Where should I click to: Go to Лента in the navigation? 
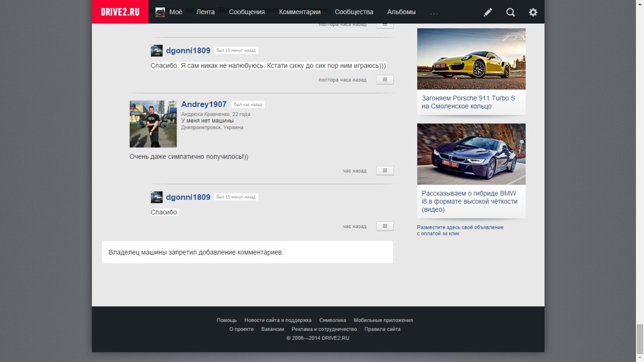tap(205, 12)
